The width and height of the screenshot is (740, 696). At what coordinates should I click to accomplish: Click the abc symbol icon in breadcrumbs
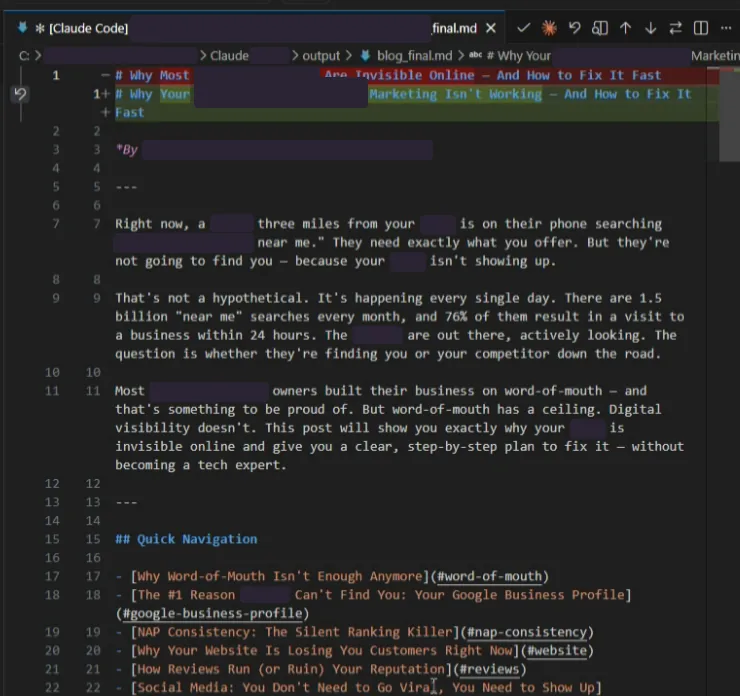[x=475, y=55]
